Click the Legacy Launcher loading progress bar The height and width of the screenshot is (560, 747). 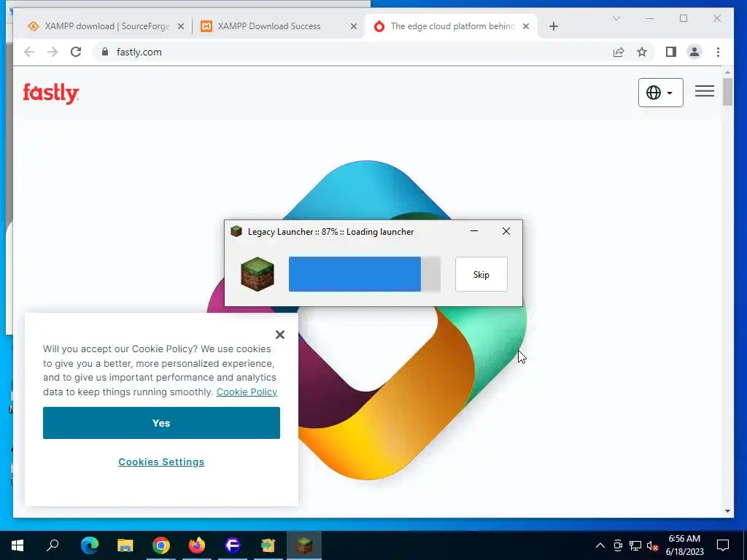pyautogui.click(x=365, y=274)
